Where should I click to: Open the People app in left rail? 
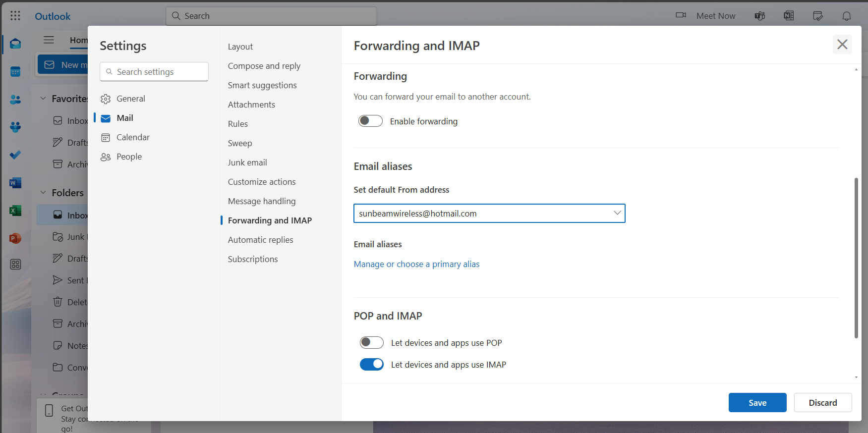[x=15, y=100]
